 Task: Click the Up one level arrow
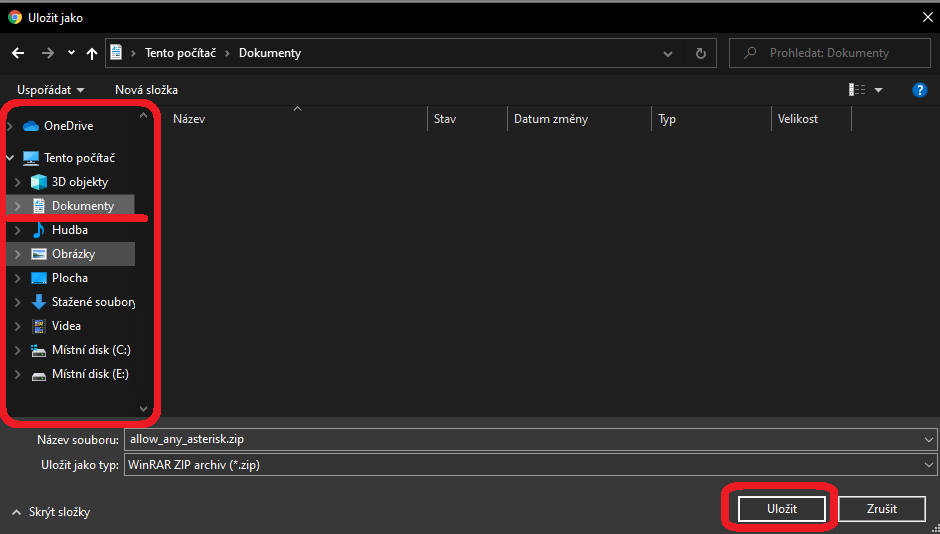tap(92, 53)
